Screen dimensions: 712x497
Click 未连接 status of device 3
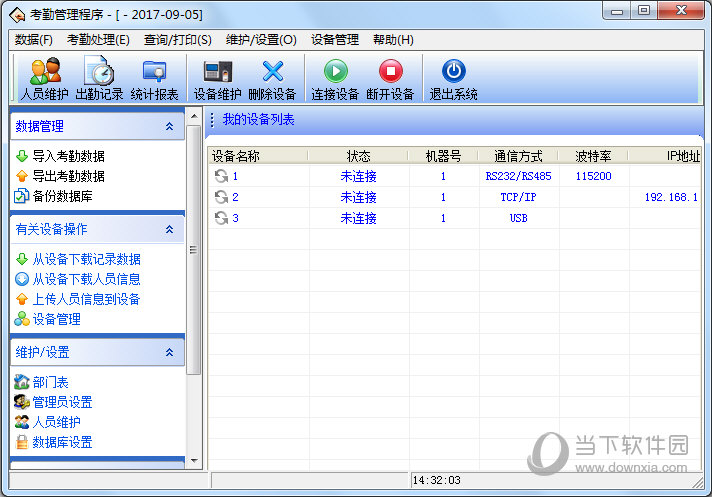pyautogui.click(x=359, y=218)
